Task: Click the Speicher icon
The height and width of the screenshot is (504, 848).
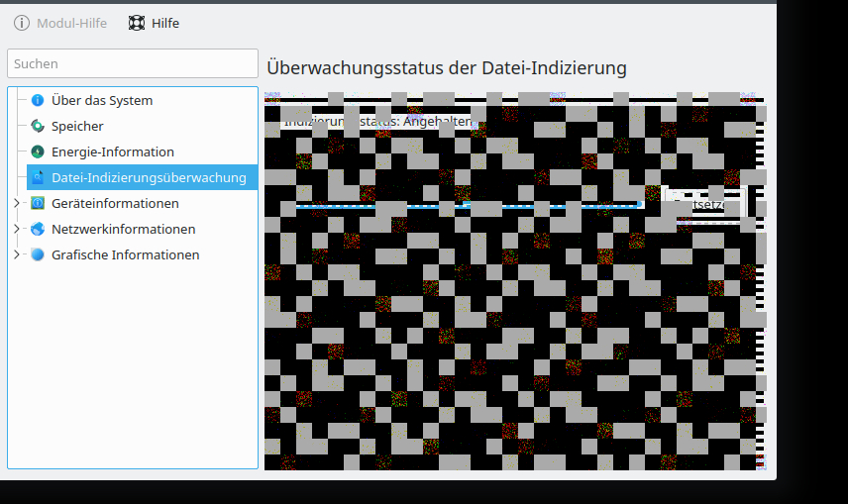Action: click(38, 126)
